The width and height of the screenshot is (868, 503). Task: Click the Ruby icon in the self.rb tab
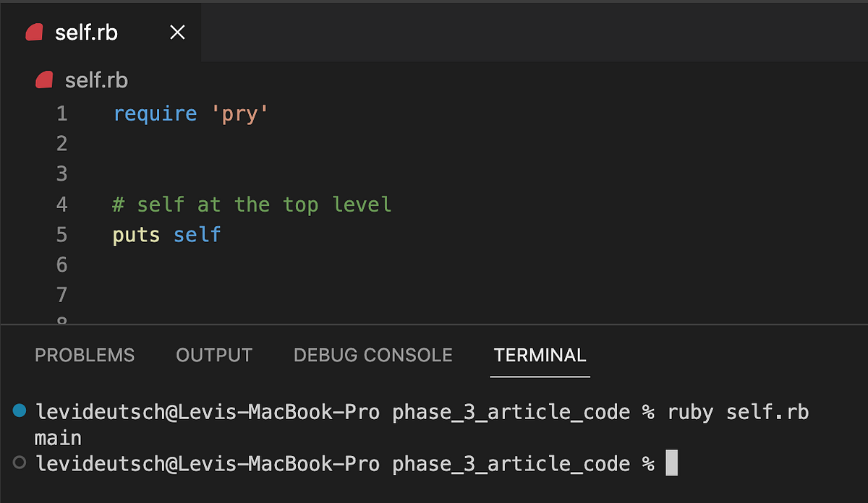click(x=33, y=33)
